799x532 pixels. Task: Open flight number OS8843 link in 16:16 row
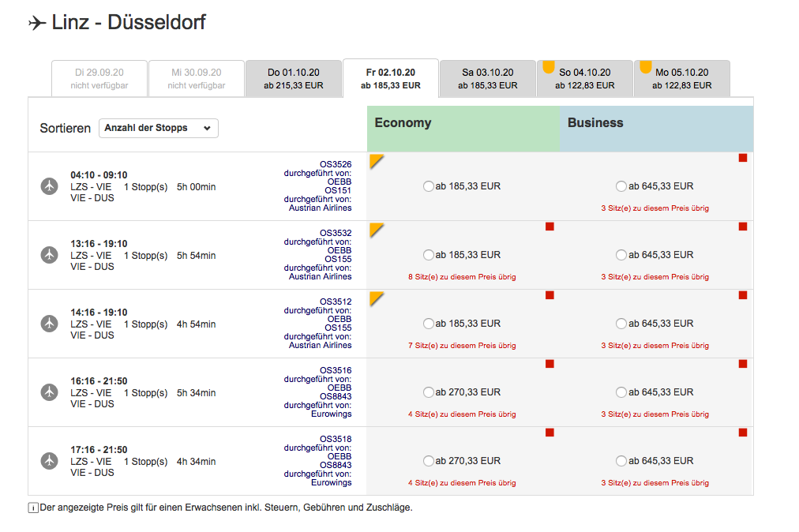tap(336, 396)
